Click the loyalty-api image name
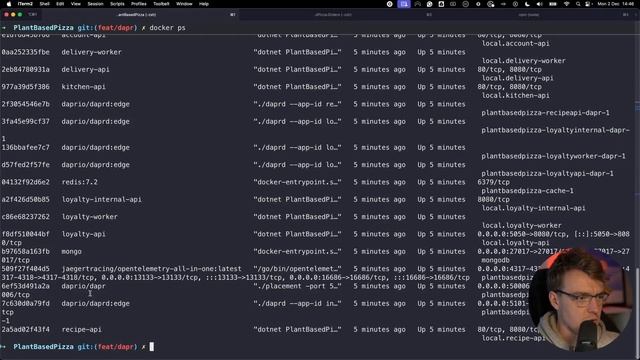 pyautogui.click(x=83, y=234)
